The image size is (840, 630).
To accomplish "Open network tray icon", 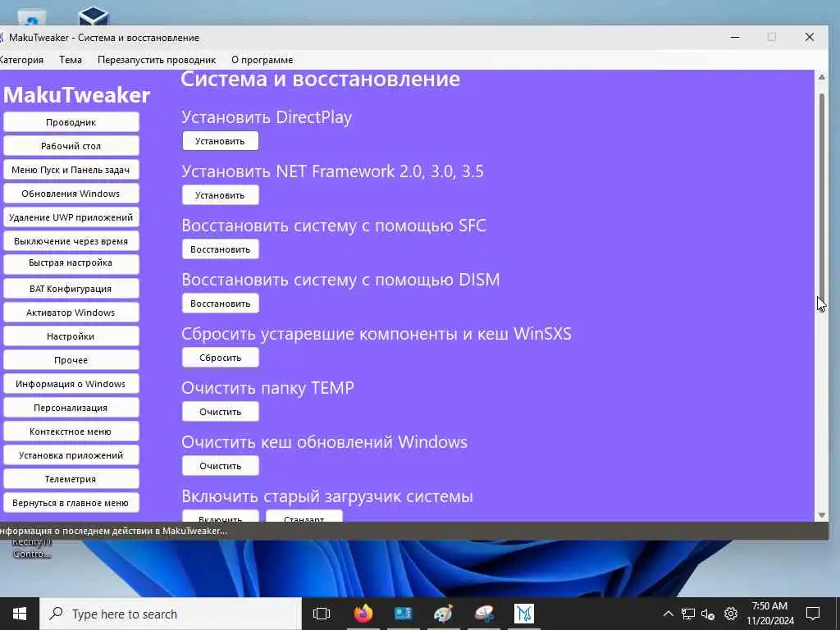I will [x=688, y=614].
